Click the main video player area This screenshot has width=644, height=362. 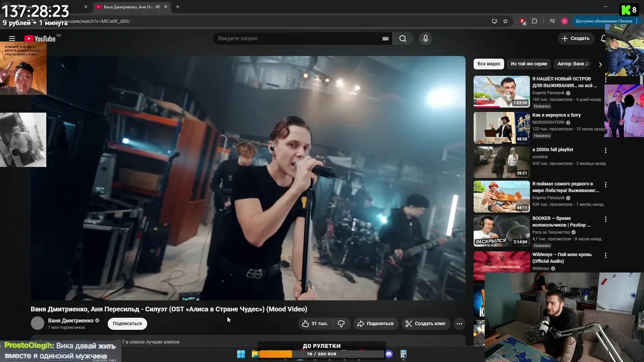(248, 178)
